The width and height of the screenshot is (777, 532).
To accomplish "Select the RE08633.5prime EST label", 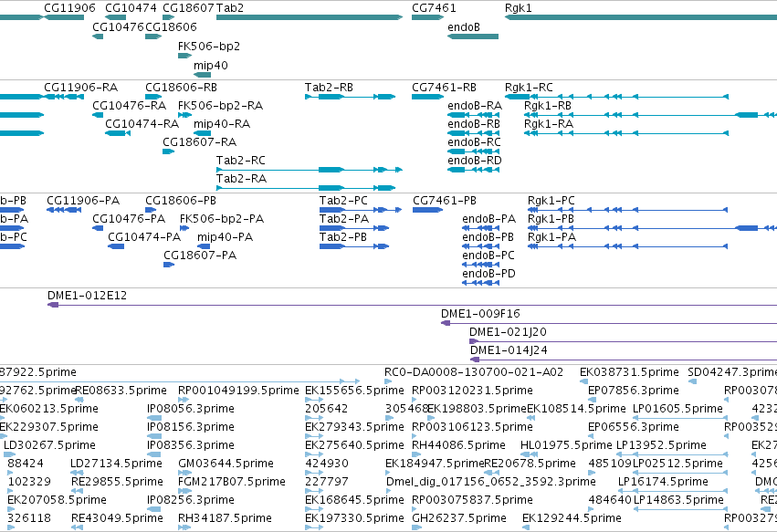I will 121,391.
